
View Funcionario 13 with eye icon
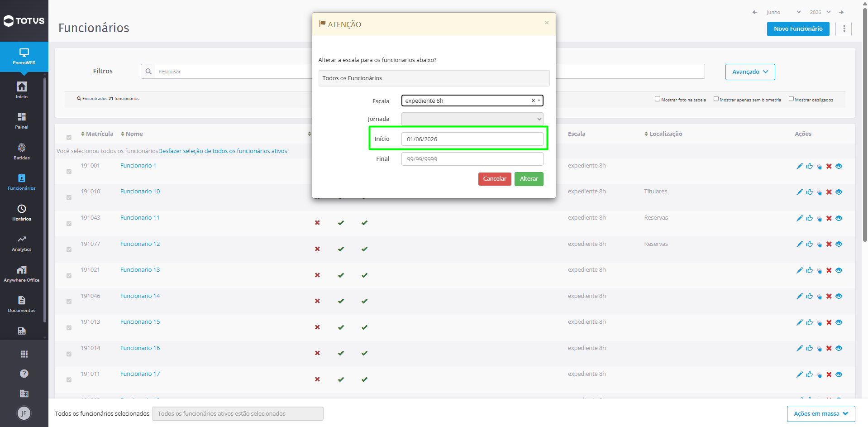839,270
